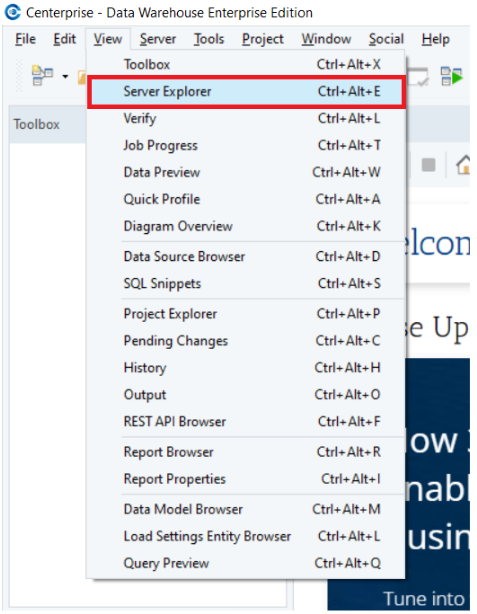The width and height of the screenshot is (477, 614).
Task: Open the dropdown arrow beside new dataflow icon
Action: (65, 76)
